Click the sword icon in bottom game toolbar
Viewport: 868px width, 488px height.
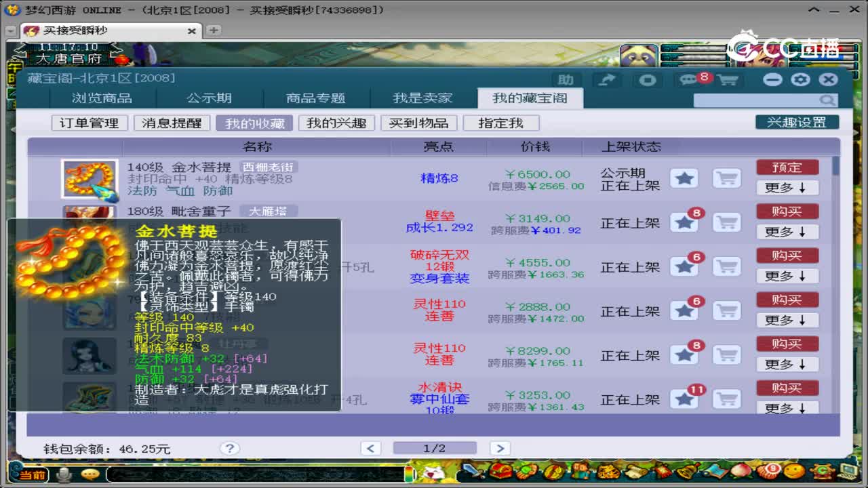473,471
